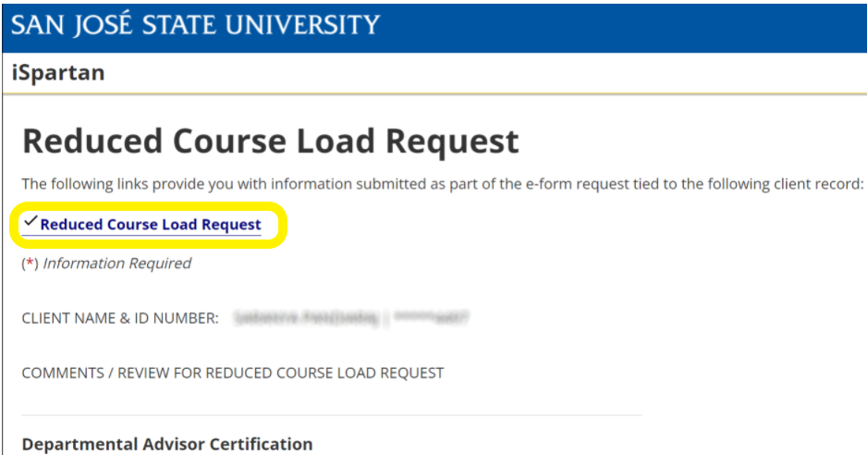
Task: Open the Reduced Course Load Request link
Action: click(151, 225)
